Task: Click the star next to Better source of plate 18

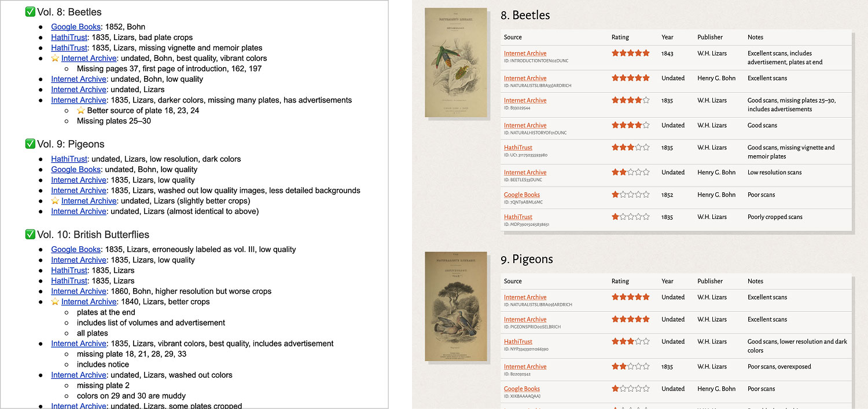Action: [x=80, y=110]
